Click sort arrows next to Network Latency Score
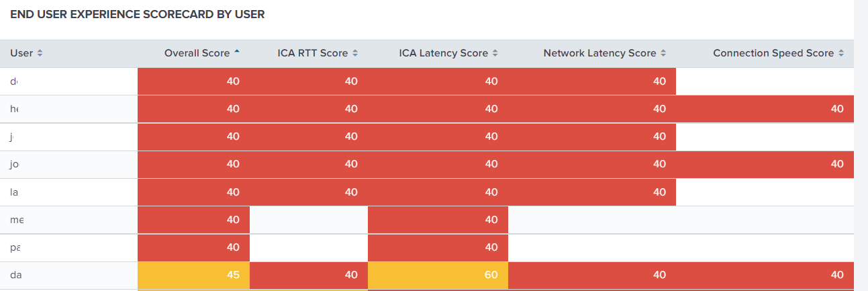 click(x=663, y=54)
